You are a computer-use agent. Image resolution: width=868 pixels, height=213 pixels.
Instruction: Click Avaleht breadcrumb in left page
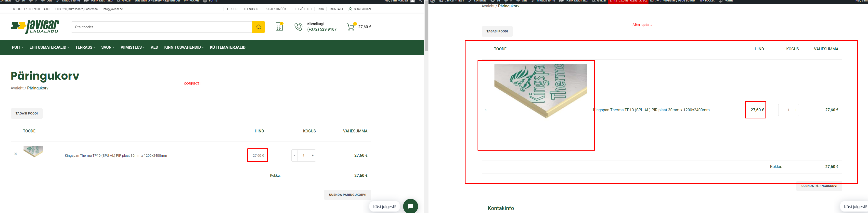17,88
